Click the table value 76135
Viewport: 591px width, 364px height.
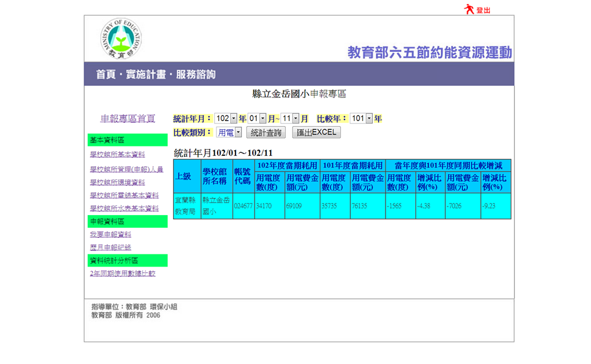pos(360,206)
